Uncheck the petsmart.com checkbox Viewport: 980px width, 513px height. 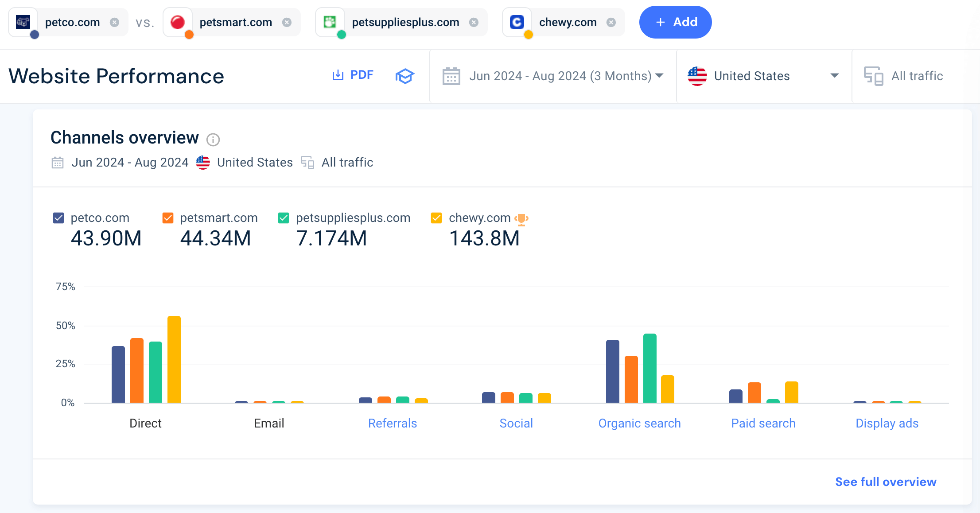168,218
